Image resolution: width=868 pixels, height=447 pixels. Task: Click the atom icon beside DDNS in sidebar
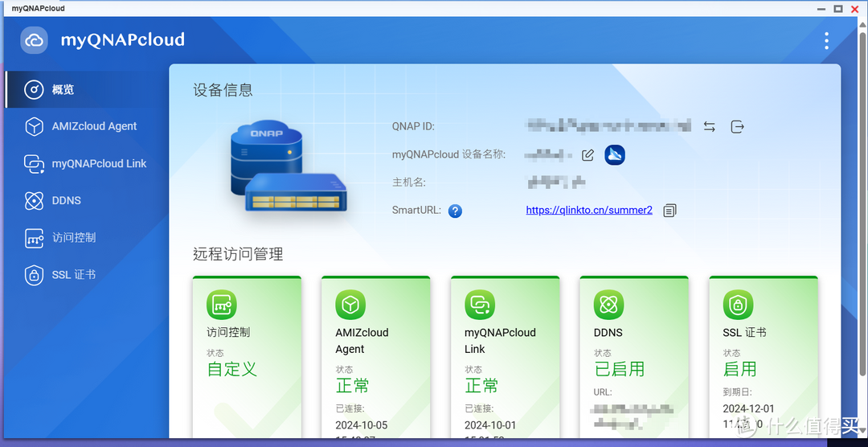(x=35, y=200)
